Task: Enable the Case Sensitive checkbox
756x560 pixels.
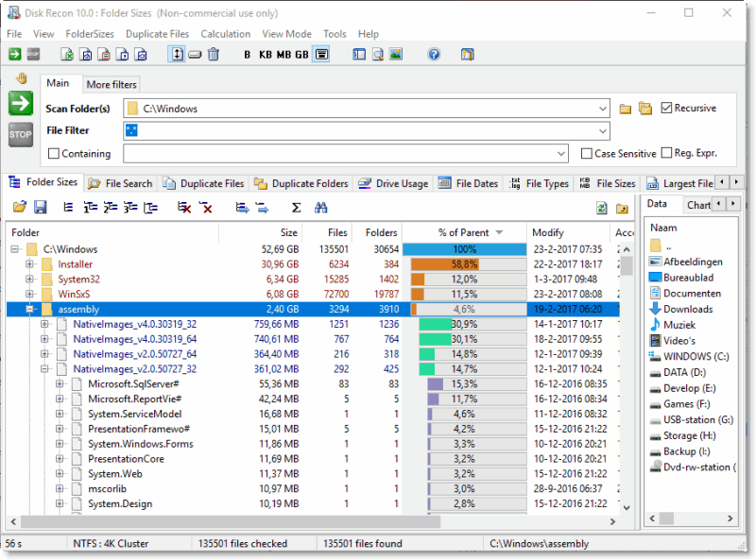Action: coord(586,153)
